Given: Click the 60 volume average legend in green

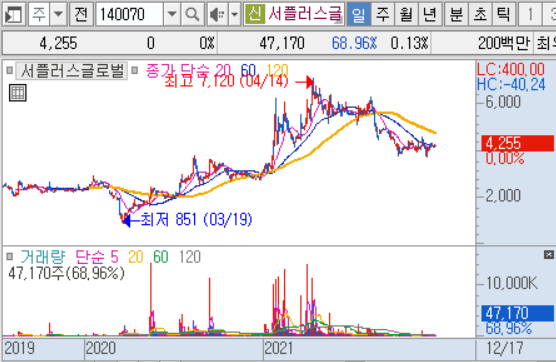Looking at the screenshot, I should point(160,257).
